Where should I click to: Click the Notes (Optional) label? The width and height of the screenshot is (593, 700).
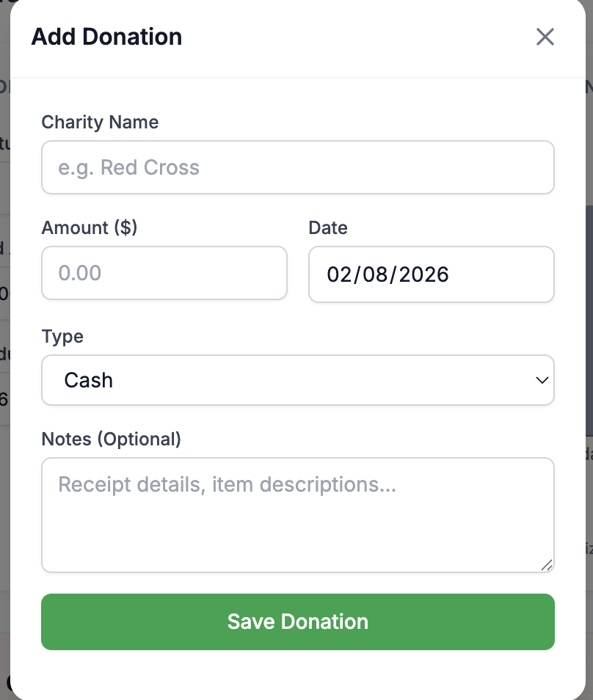(112, 440)
